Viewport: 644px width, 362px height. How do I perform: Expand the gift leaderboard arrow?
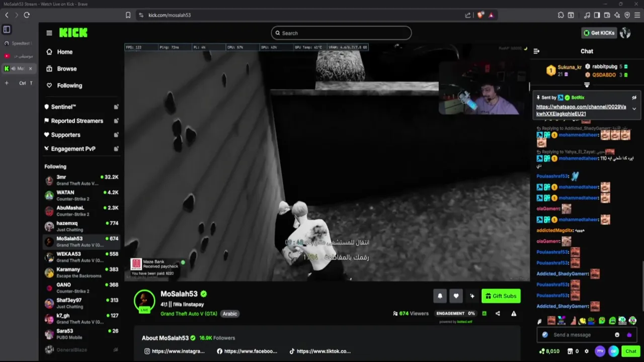[587, 85]
